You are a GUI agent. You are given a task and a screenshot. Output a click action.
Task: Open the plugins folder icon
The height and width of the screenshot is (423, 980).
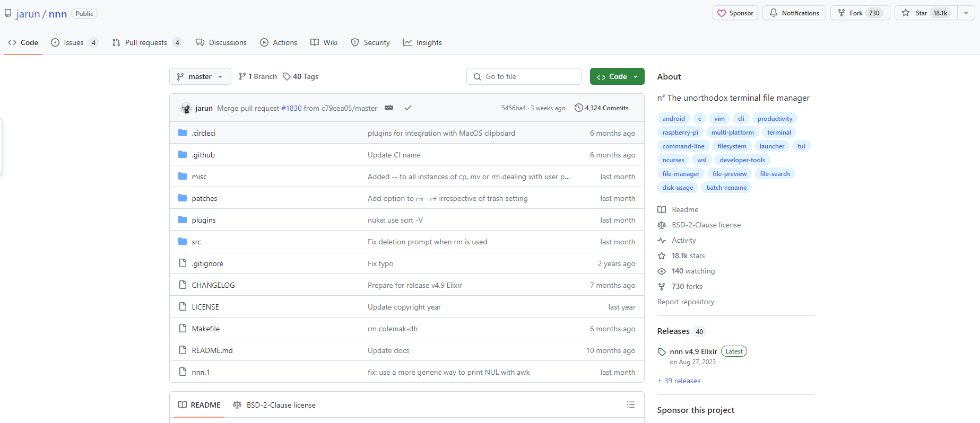point(183,220)
